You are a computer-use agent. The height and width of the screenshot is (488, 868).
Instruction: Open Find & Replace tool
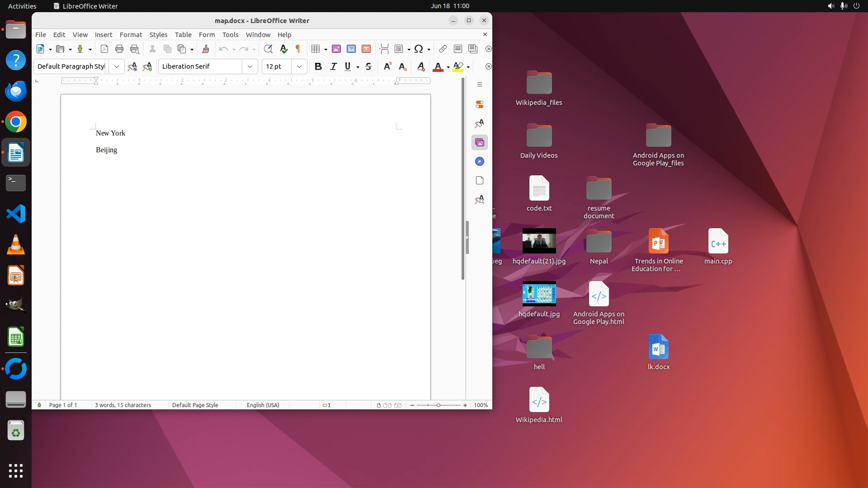[268, 49]
